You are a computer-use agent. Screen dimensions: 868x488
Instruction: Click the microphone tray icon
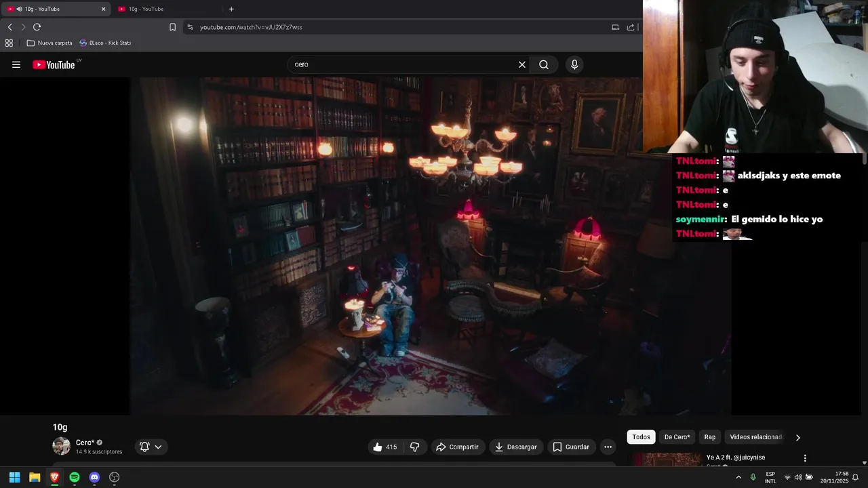(x=753, y=477)
